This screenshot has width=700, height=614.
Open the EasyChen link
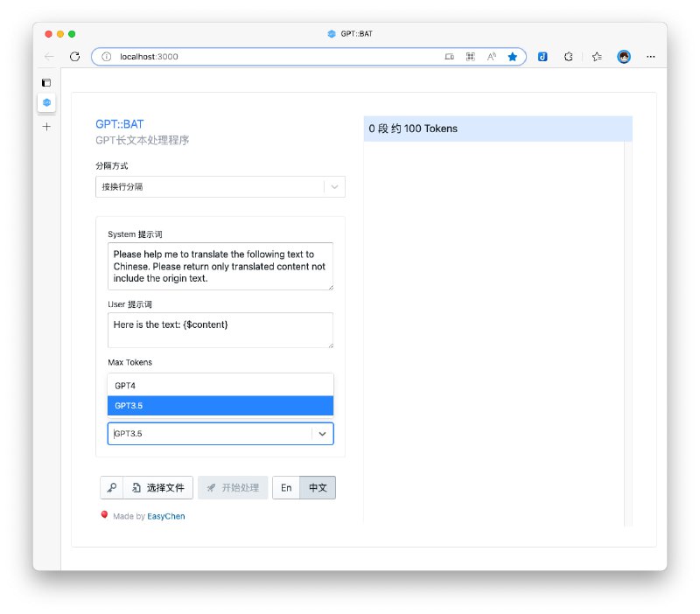click(166, 517)
